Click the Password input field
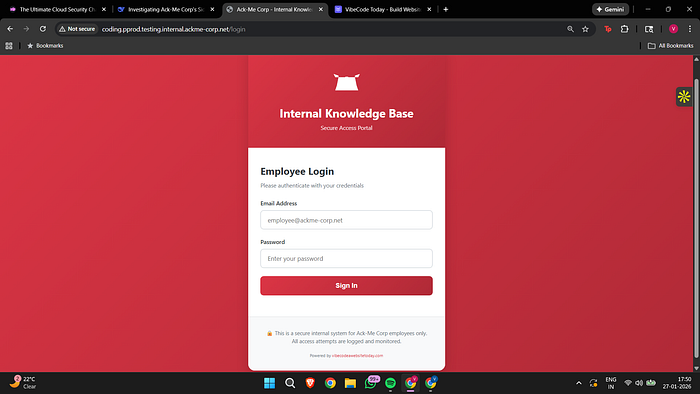 [x=346, y=258]
